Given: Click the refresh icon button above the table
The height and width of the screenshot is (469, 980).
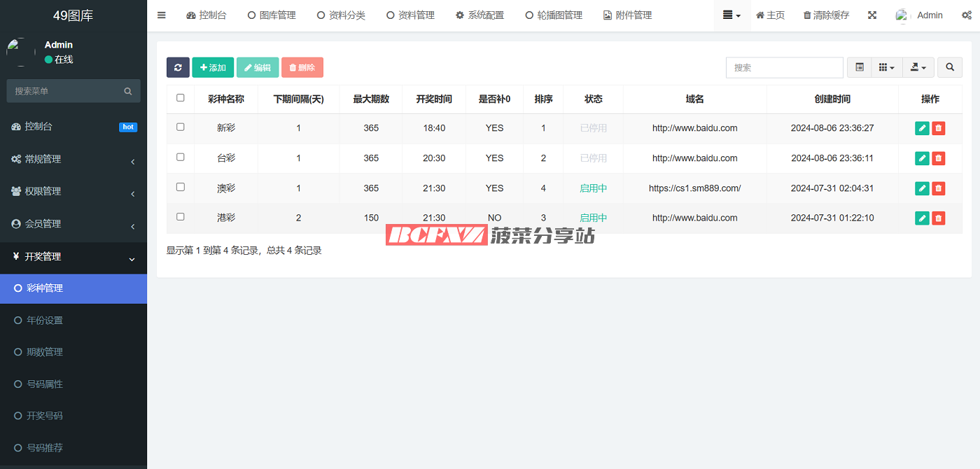Looking at the screenshot, I should click(x=178, y=68).
